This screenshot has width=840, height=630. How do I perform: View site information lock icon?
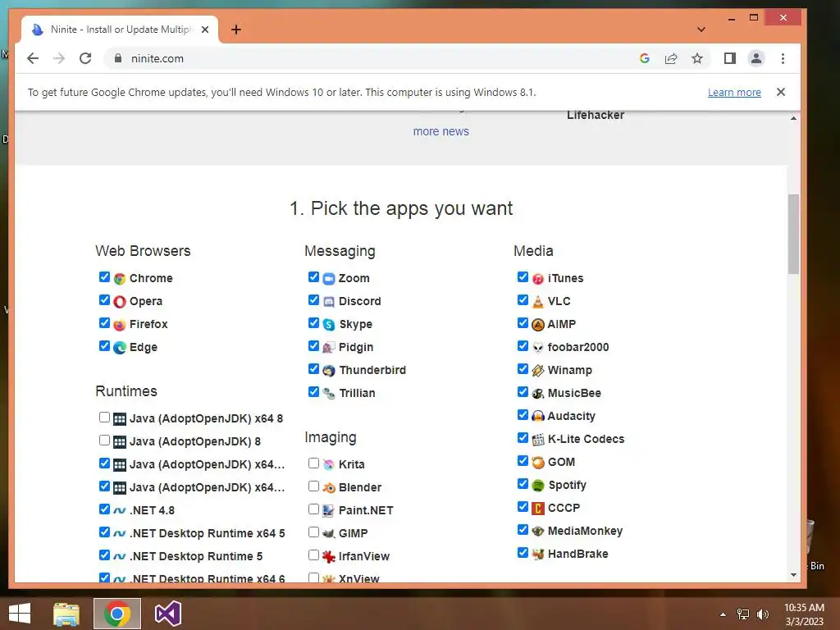118,58
